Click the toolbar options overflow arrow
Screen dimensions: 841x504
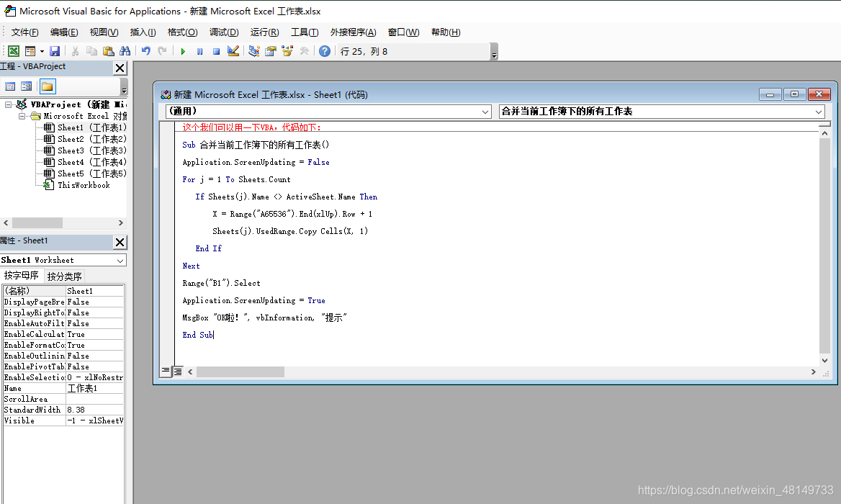[494, 52]
